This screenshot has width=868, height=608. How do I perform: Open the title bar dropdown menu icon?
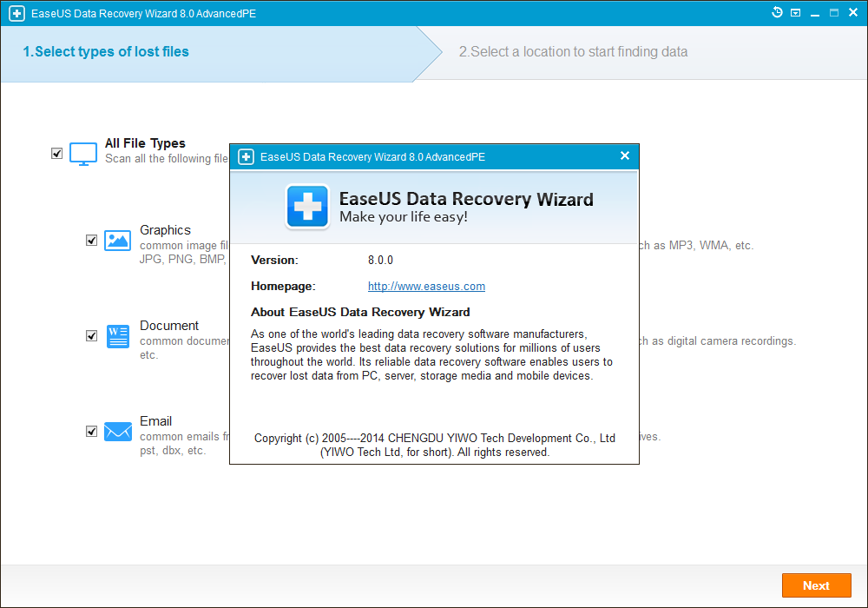tap(795, 13)
